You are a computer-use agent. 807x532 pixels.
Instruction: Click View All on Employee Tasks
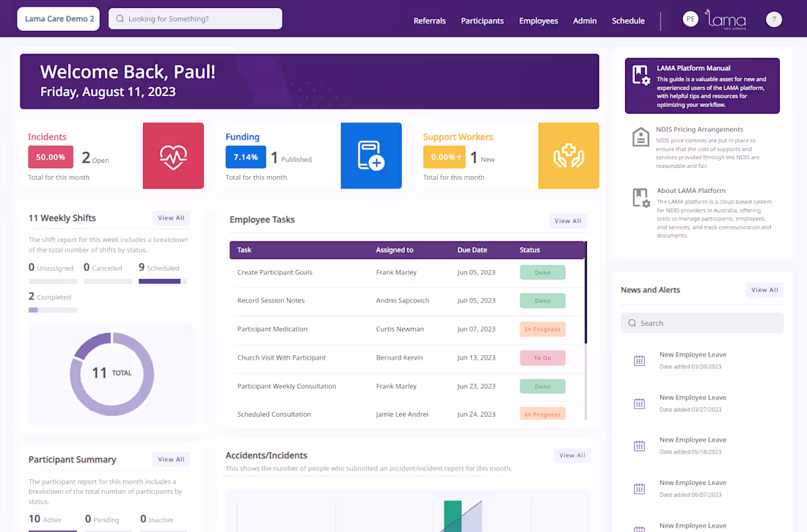coord(568,221)
